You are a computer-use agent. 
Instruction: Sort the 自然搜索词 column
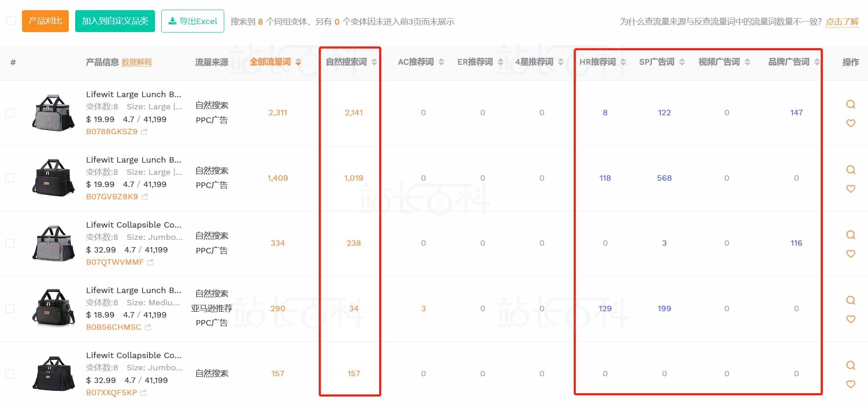coord(374,61)
